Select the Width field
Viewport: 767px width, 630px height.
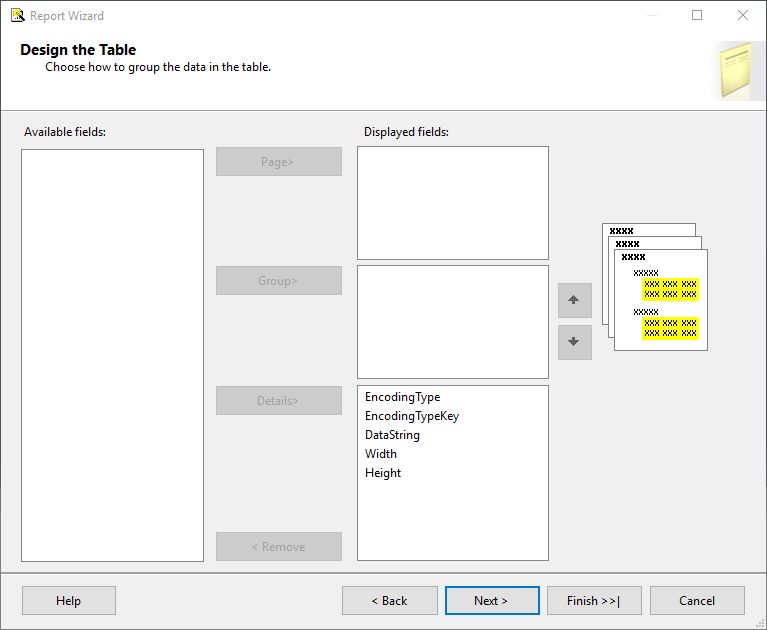[x=381, y=454]
